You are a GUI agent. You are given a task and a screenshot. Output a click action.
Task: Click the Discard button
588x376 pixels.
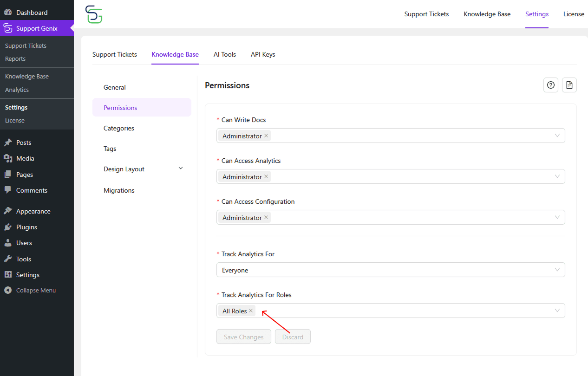pos(293,337)
